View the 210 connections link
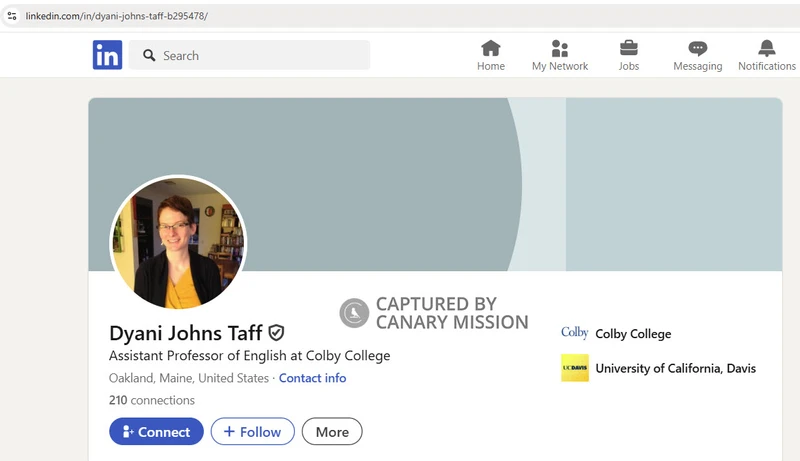The image size is (800, 461). coord(152,400)
